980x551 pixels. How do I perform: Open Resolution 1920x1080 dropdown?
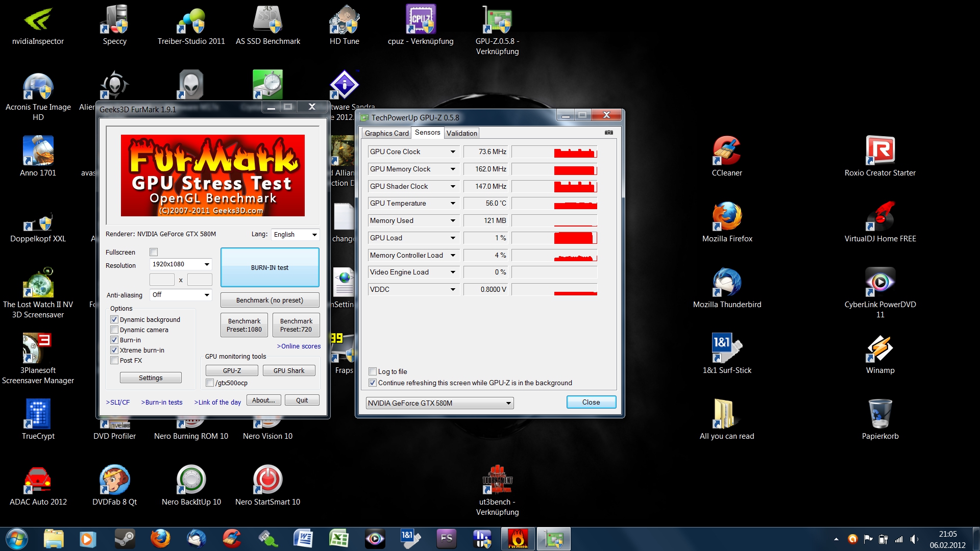tap(181, 264)
